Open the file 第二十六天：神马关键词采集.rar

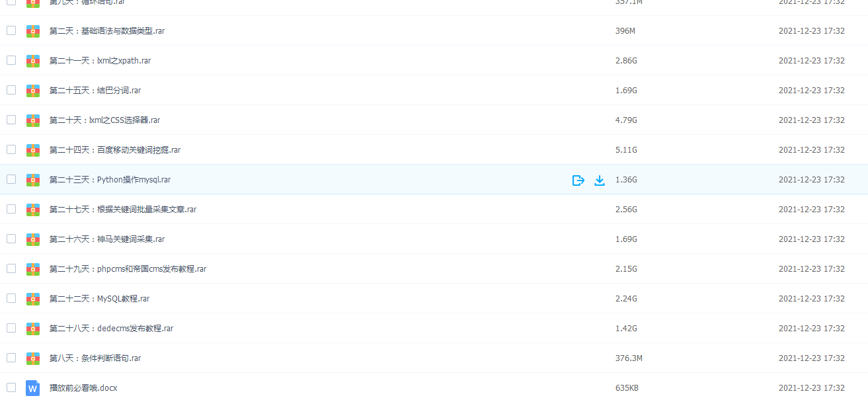pos(107,239)
